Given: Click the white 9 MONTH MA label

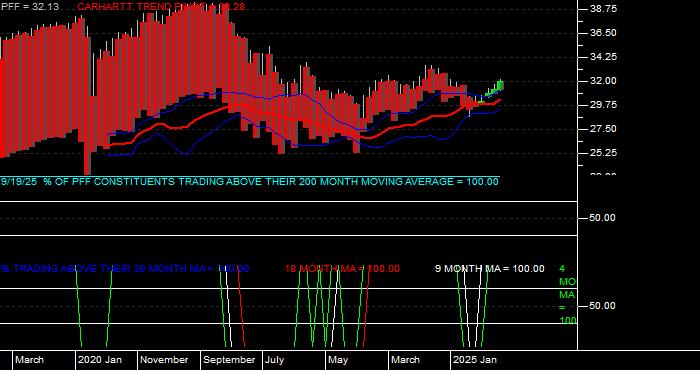Looking at the screenshot, I should click(490, 268).
